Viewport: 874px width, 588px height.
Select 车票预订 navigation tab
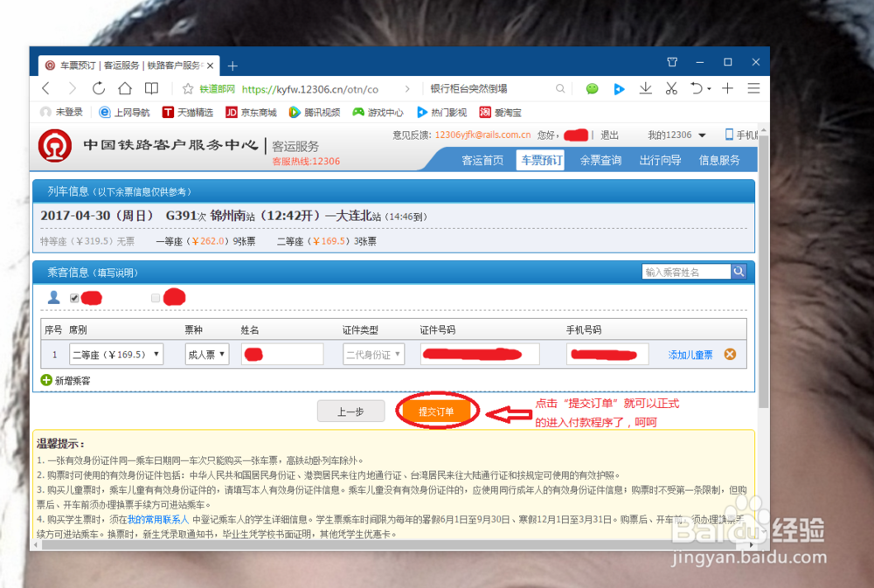tap(541, 160)
